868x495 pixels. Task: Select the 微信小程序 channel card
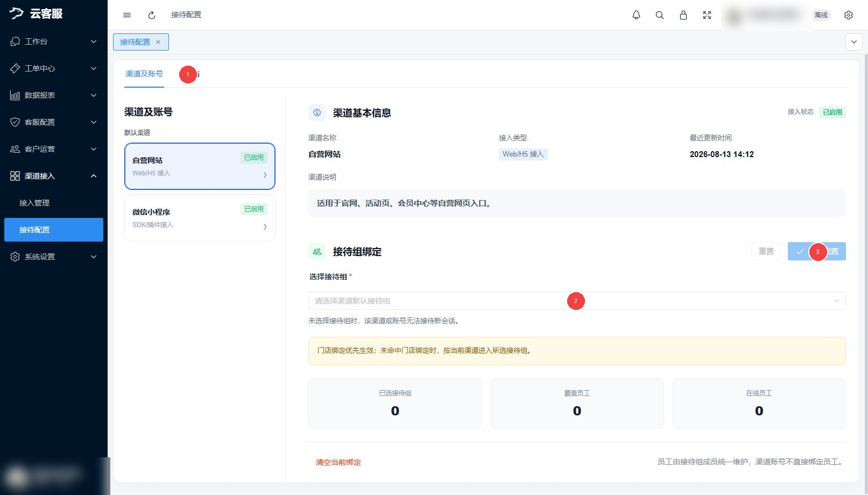(x=200, y=218)
